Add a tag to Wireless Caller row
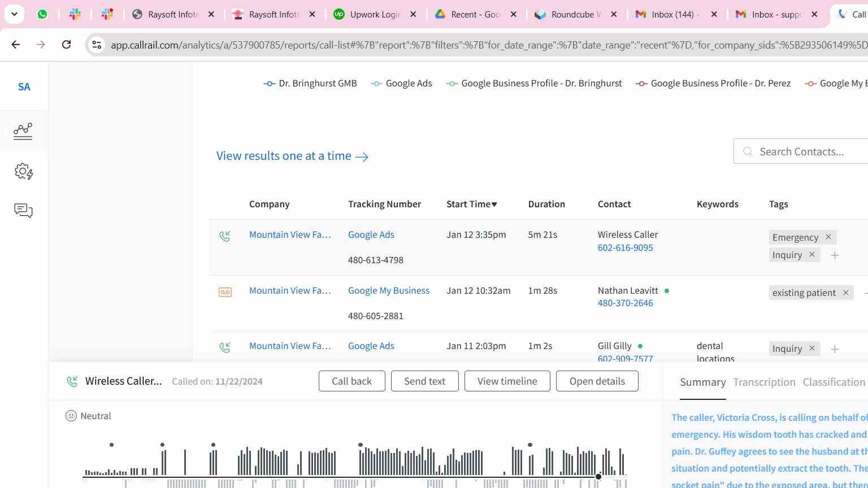 tap(835, 255)
